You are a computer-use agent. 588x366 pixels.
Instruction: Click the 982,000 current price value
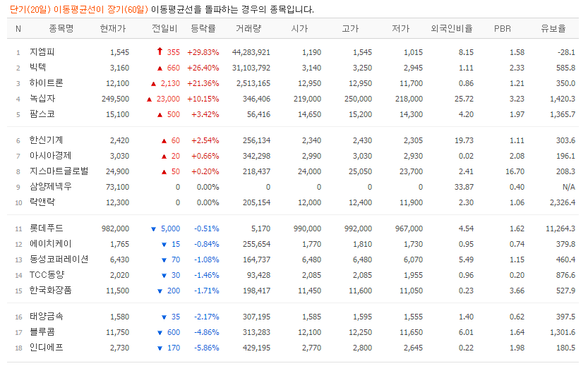116,228
